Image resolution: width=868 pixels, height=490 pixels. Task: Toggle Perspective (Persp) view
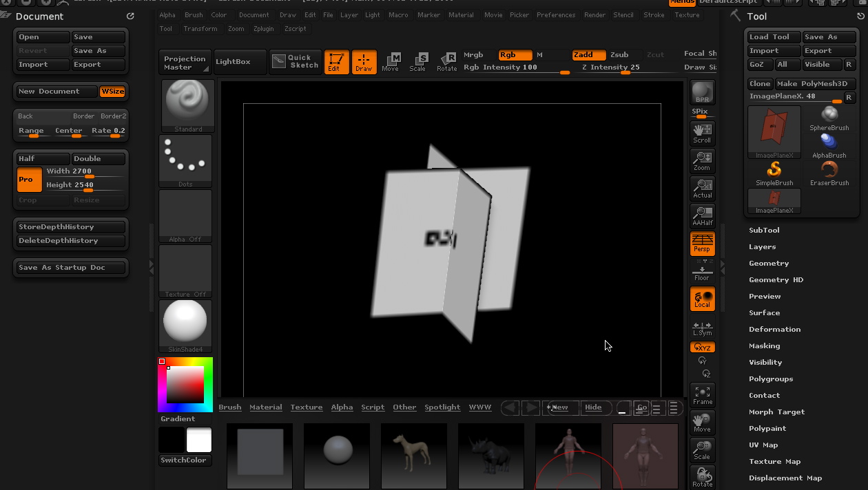(702, 243)
